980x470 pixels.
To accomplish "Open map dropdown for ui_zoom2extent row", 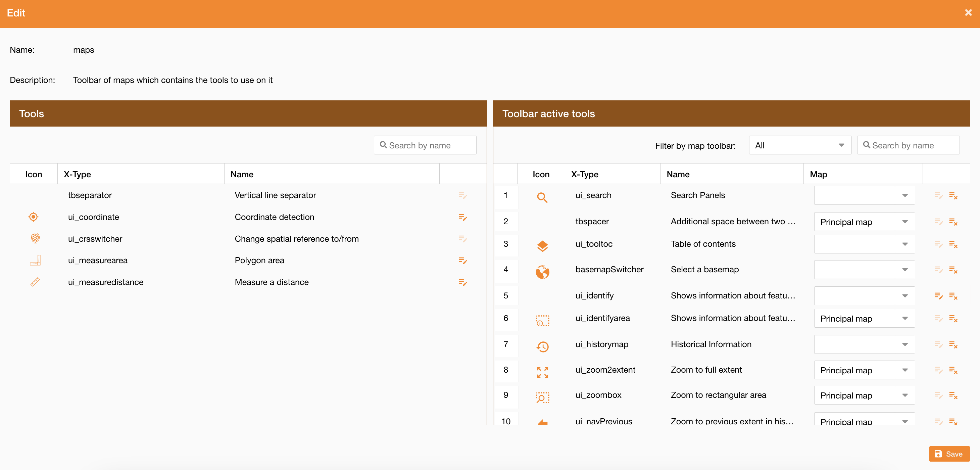I will tap(864, 370).
